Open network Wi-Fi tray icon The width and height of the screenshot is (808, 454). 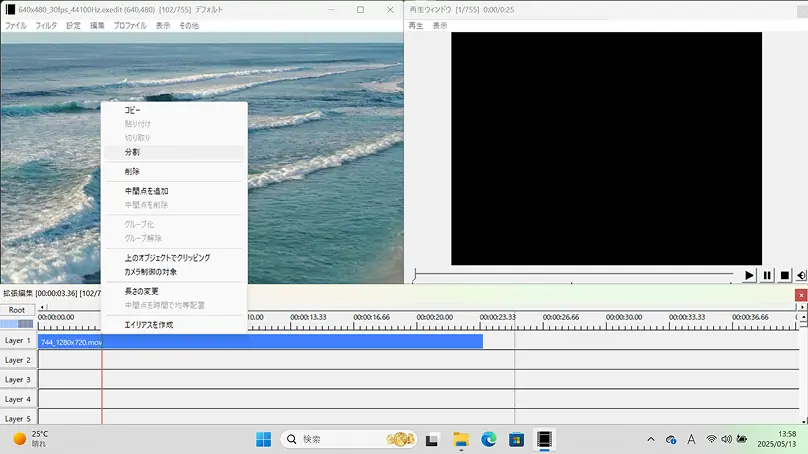(711, 439)
